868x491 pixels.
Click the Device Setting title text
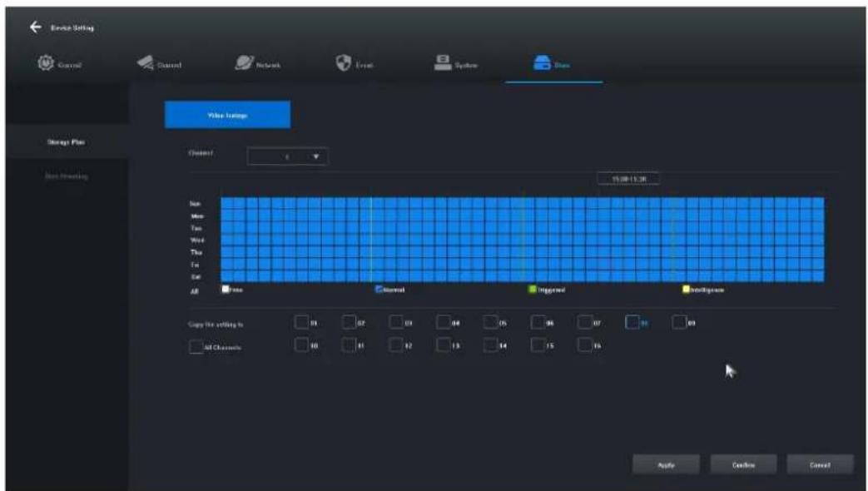pos(72,27)
